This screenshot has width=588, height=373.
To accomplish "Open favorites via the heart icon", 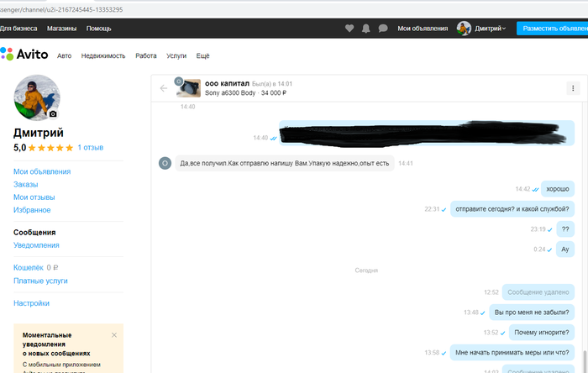I will [x=349, y=28].
